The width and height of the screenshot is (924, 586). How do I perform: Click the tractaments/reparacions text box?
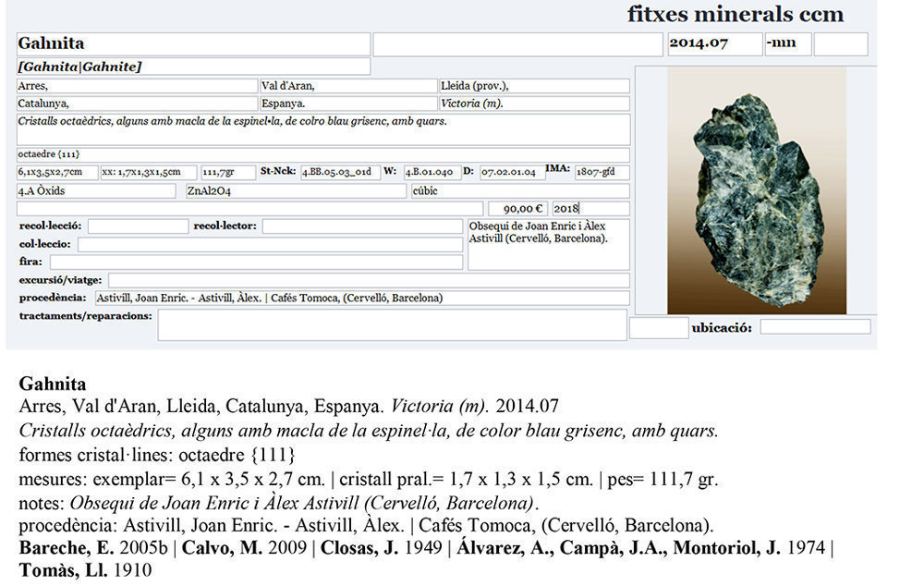point(392,324)
